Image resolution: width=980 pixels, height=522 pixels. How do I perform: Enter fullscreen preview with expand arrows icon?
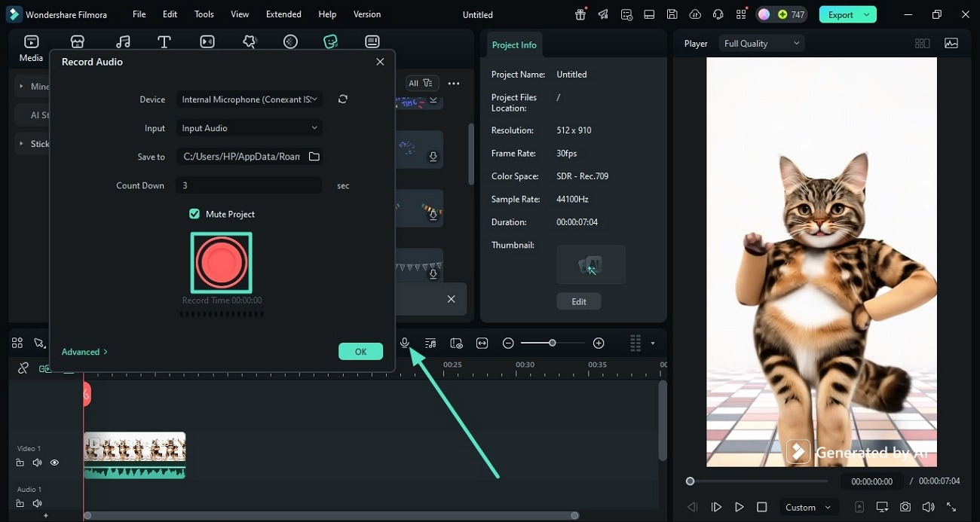951,507
